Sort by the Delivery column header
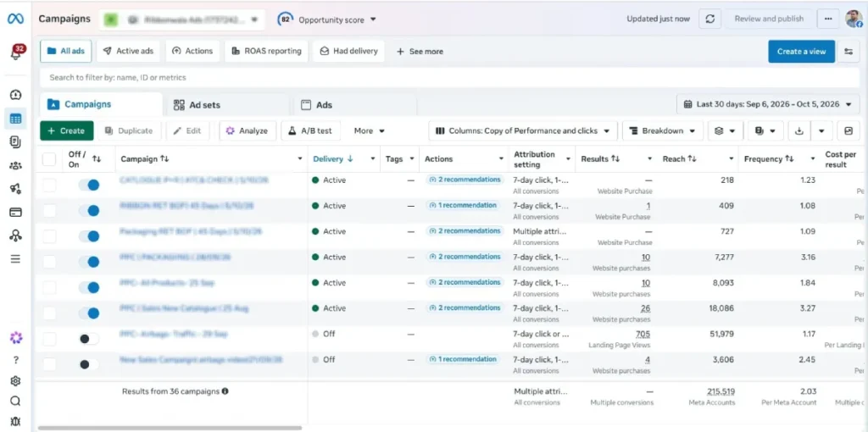868x432 pixels. click(x=332, y=158)
